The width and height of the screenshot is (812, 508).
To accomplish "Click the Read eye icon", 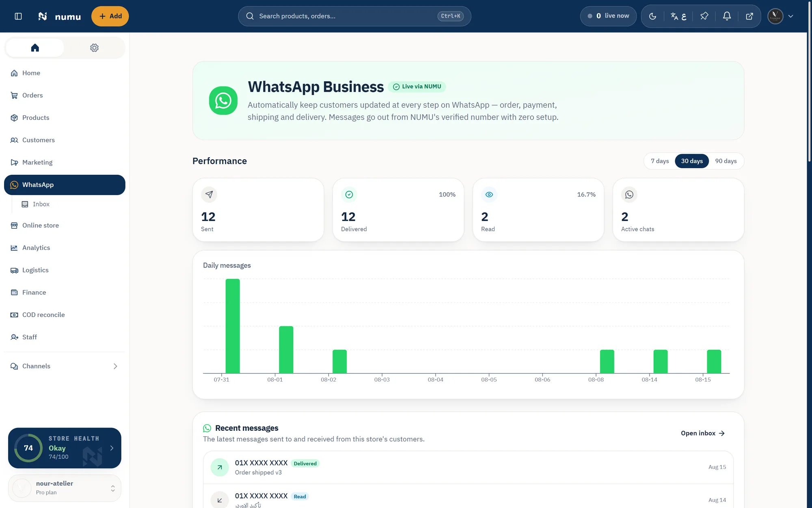I will (x=489, y=195).
